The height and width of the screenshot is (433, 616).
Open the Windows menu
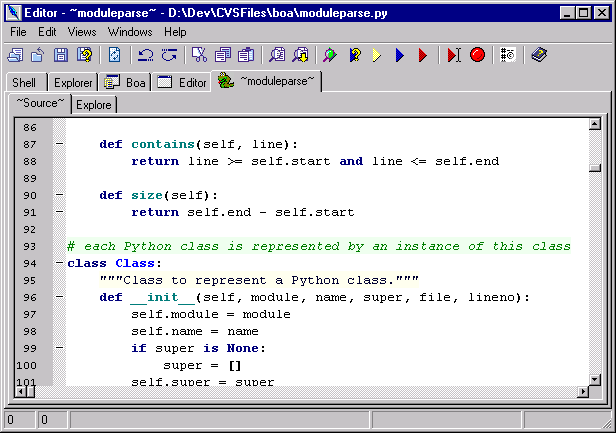point(130,32)
